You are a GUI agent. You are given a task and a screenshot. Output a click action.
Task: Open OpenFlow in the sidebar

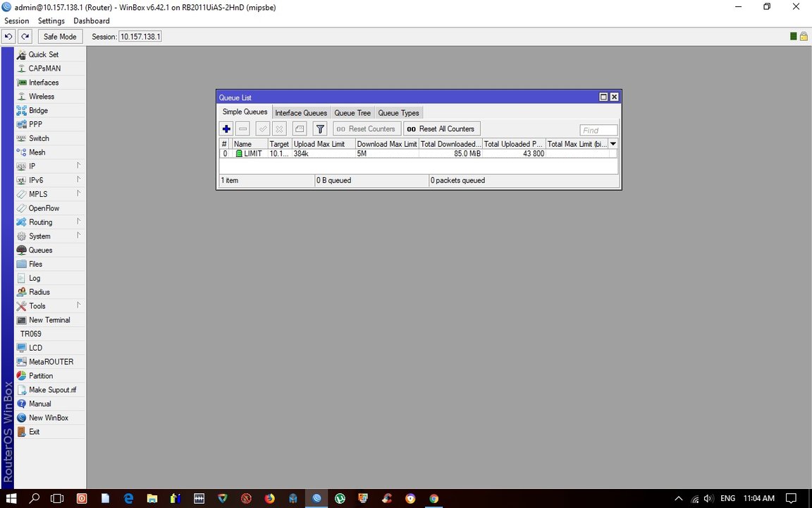[50, 208]
